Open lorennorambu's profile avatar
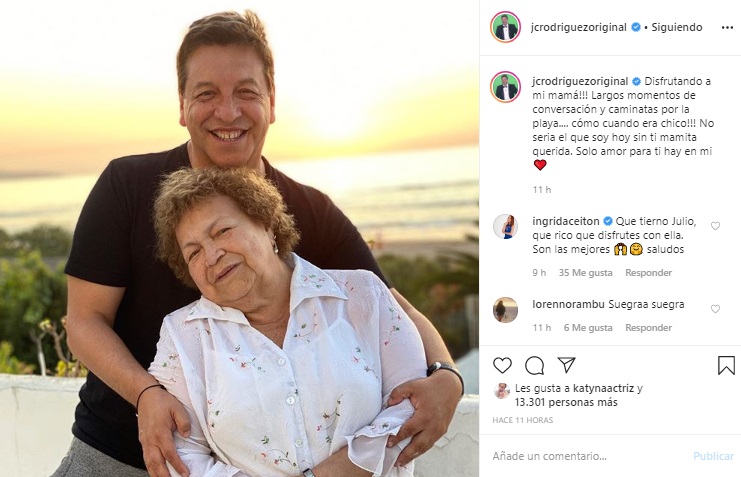 pyautogui.click(x=506, y=310)
